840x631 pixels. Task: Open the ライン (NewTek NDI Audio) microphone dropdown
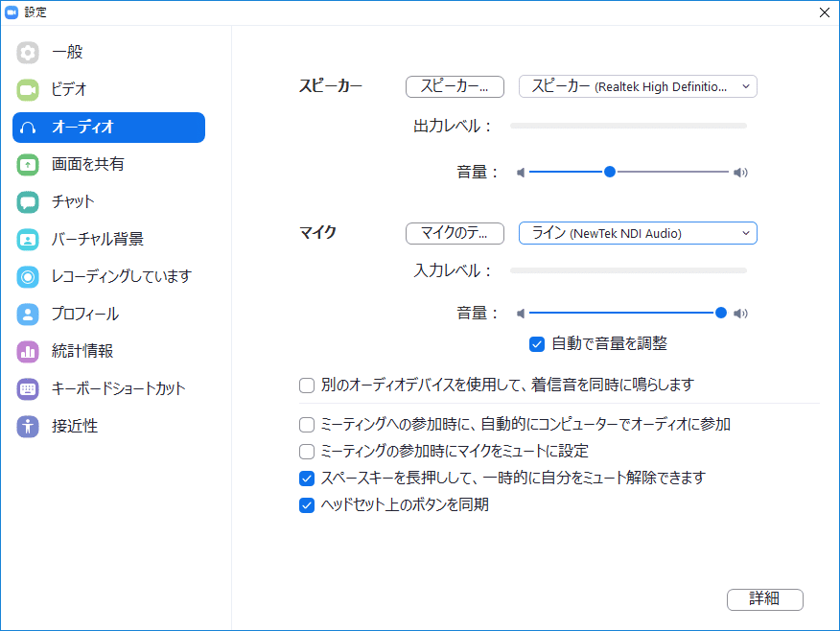pyautogui.click(x=637, y=233)
